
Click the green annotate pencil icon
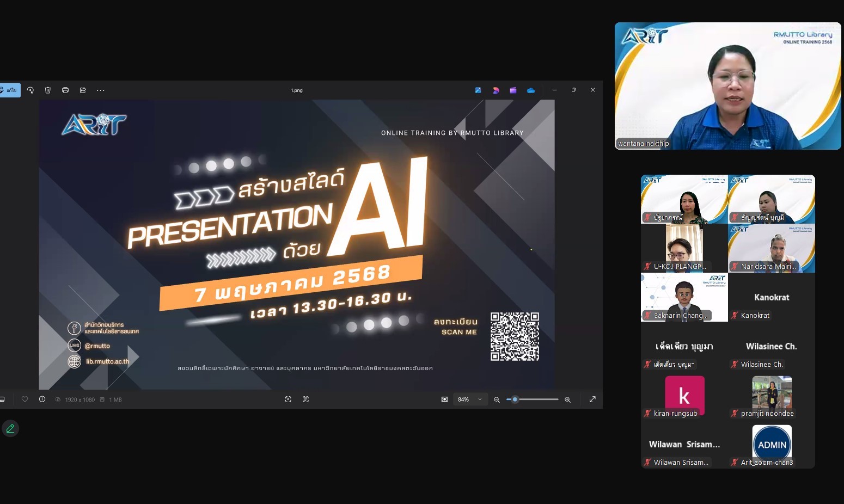pyautogui.click(x=10, y=429)
